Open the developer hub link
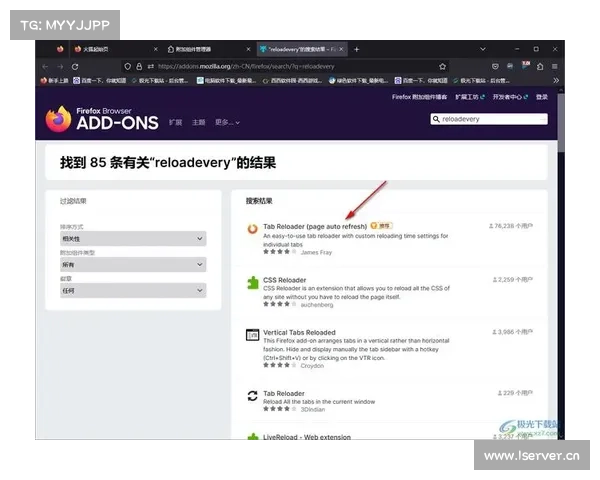This screenshot has width=600, height=480. coord(510,97)
